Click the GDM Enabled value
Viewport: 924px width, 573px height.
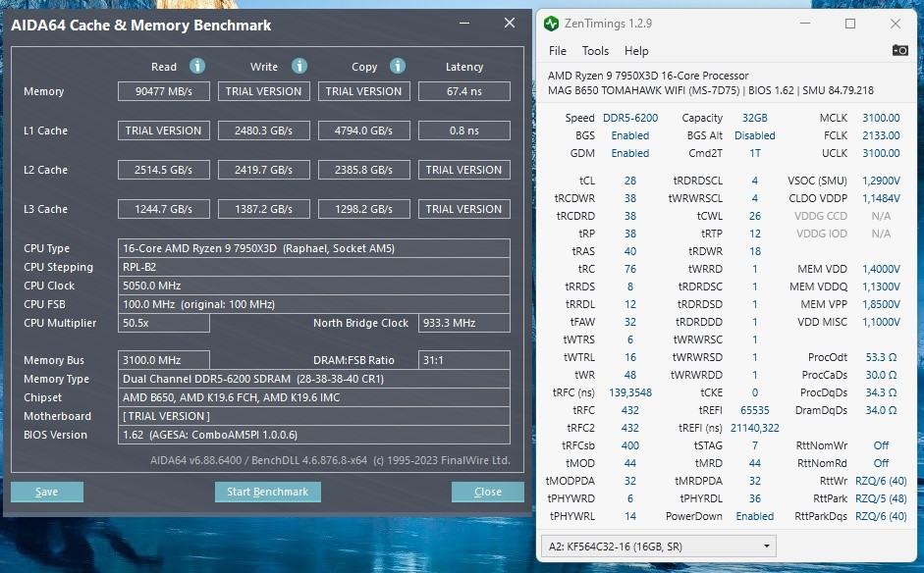point(630,153)
